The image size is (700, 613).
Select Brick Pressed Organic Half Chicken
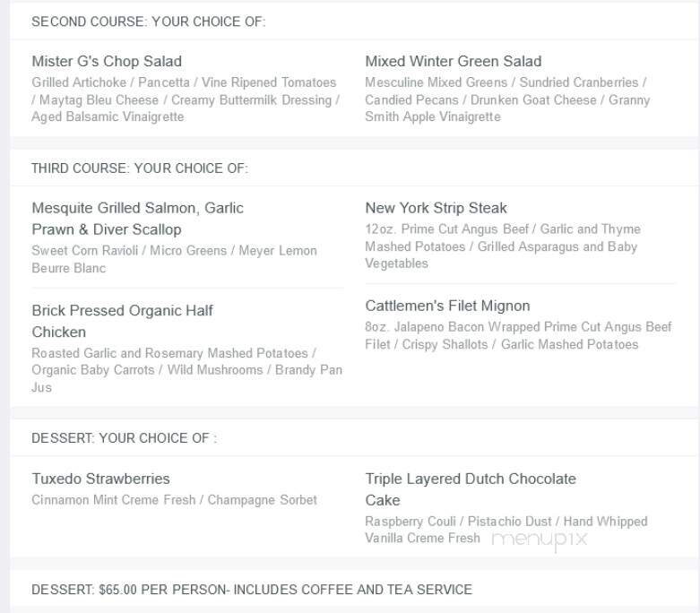122,321
